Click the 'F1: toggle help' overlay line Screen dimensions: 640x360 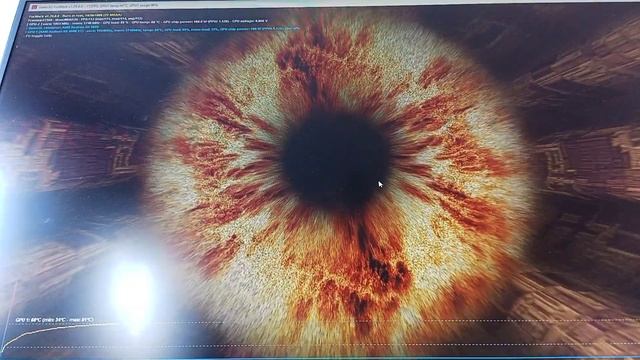(39, 36)
